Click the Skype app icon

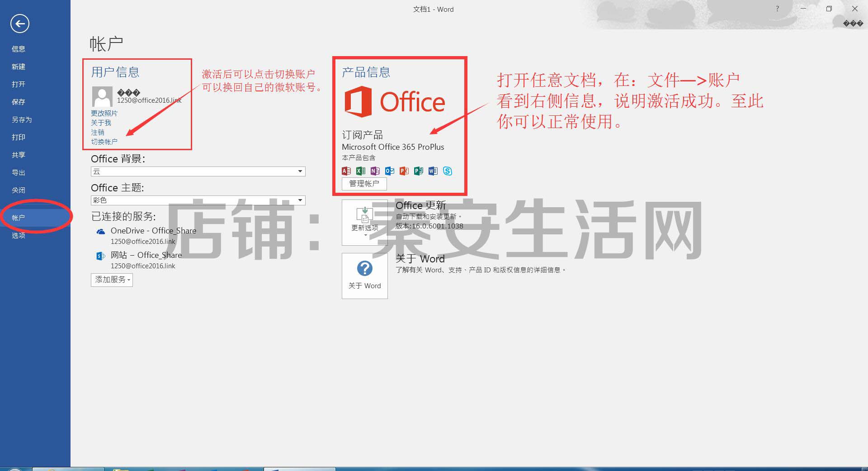click(448, 171)
